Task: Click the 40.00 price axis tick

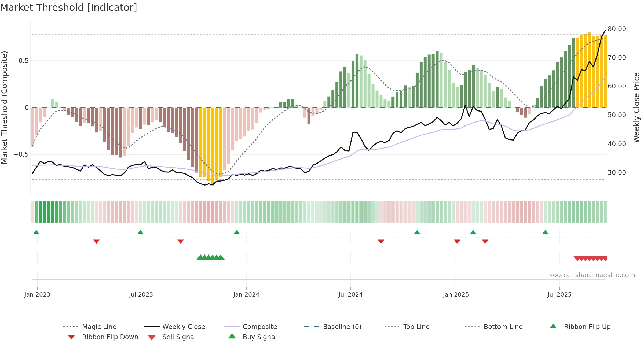Action: pos(617,144)
